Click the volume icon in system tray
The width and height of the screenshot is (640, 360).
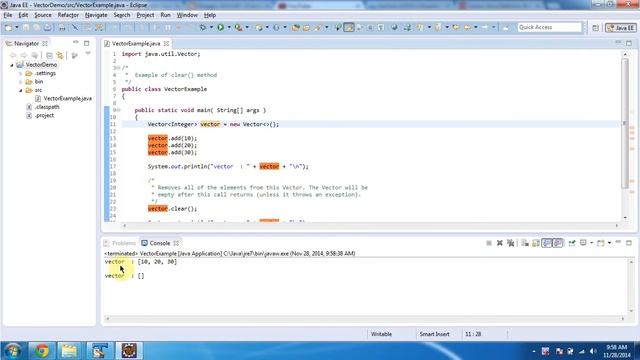click(x=593, y=351)
